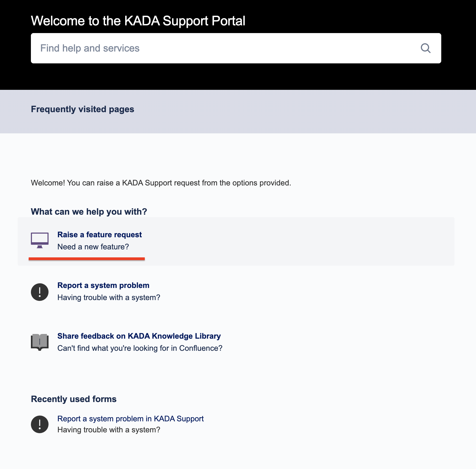This screenshot has width=476, height=469.
Task: Click the open book icon for Knowledge Library feedback
Action: coord(40,342)
